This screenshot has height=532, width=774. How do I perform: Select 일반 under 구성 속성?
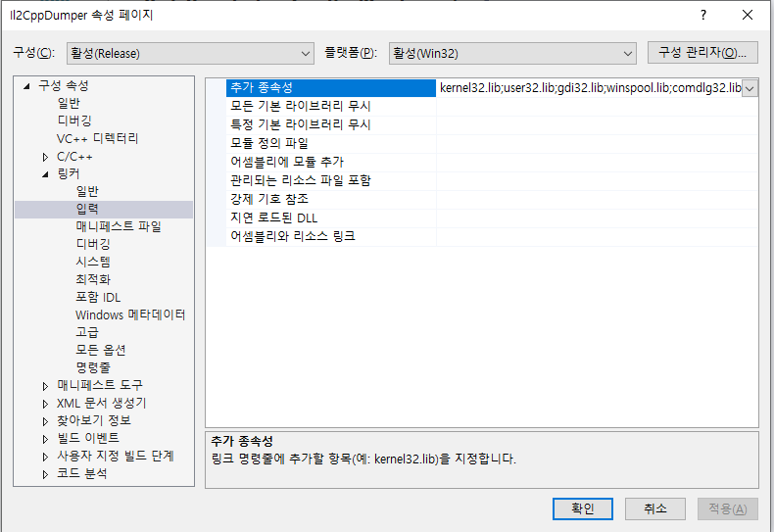69,103
